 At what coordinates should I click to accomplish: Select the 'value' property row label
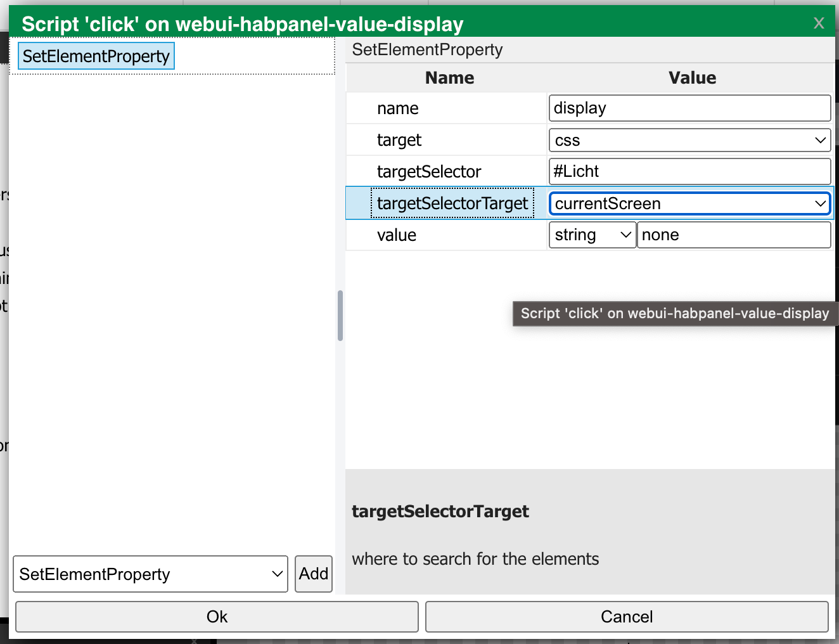coord(397,235)
